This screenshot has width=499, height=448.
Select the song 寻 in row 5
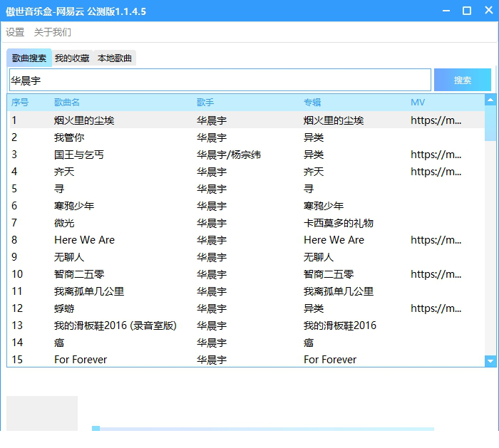pos(59,189)
